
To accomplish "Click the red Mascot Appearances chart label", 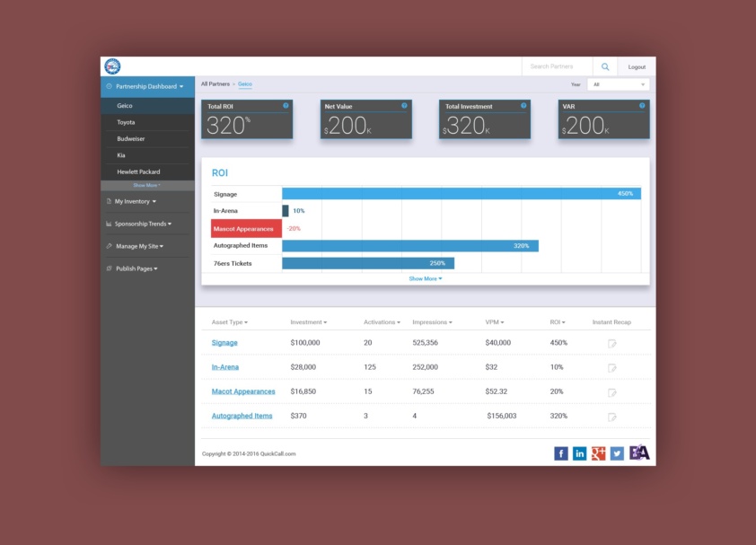I will (246, 229).
